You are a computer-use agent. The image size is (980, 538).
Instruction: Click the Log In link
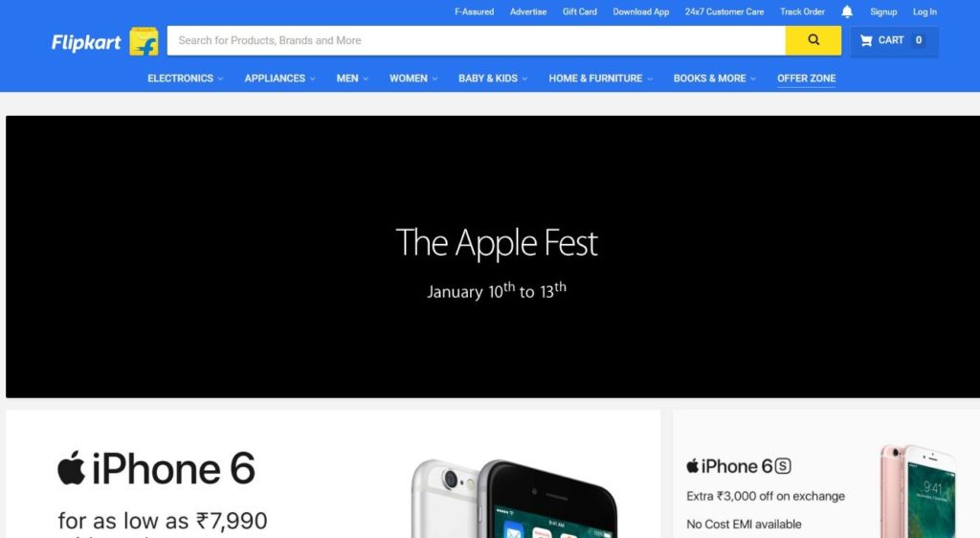click(x=924, y=11)
